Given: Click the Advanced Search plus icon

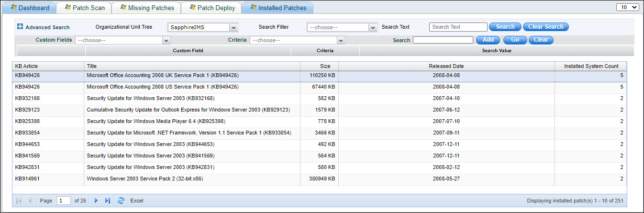Looking at the screenshot, I should pos(20,27).
